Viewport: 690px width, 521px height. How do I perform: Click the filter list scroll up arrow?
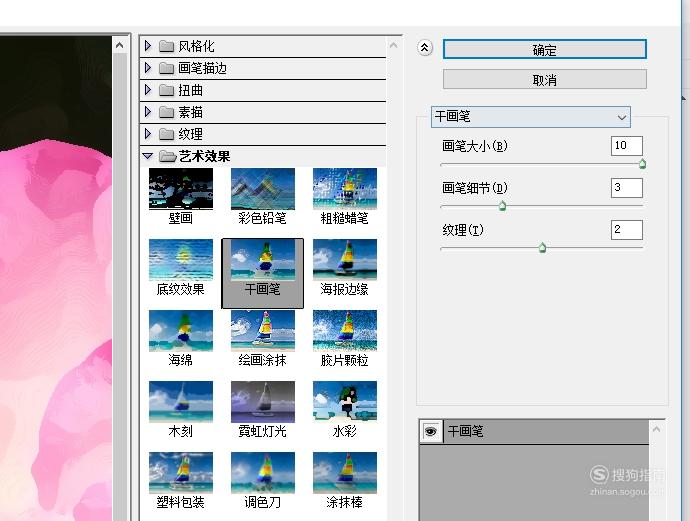394,45
